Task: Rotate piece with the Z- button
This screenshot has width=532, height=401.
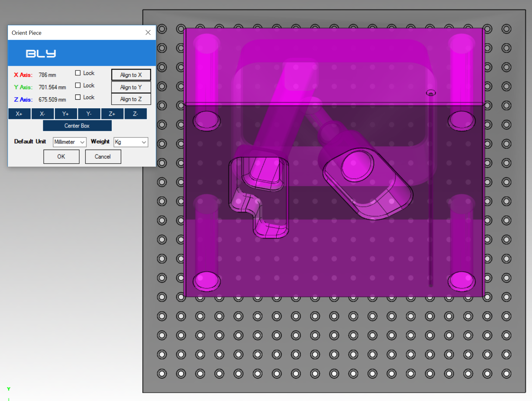Action: point(136,114)
